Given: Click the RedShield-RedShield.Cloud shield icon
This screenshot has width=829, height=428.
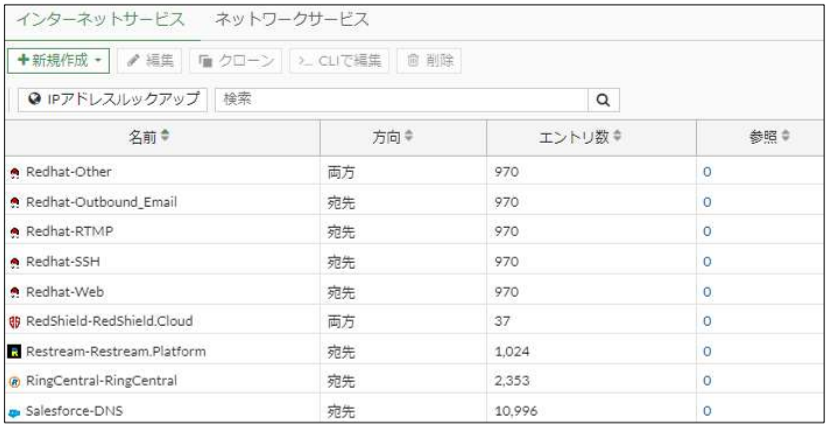Looking at the screenshot, I should [x=13, y=320].
